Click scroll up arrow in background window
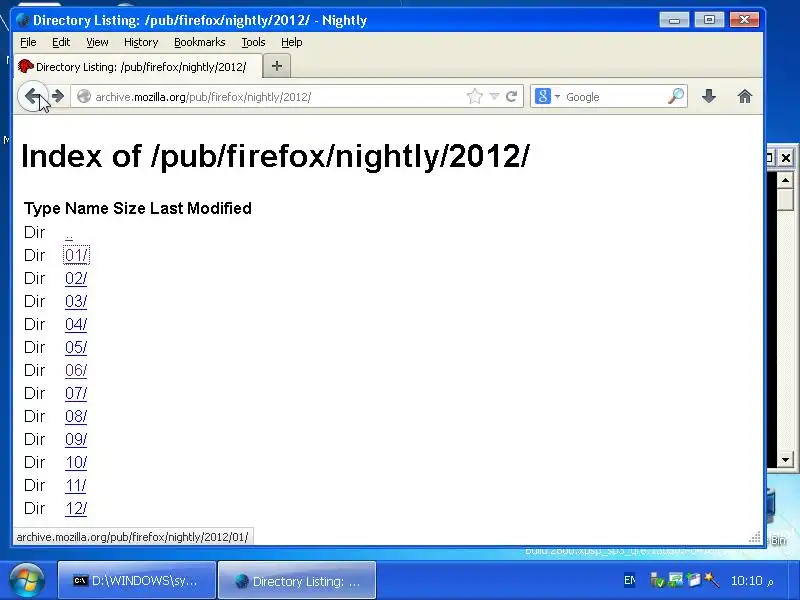Viewport: 800px width, 600px height. pos(785,180)
